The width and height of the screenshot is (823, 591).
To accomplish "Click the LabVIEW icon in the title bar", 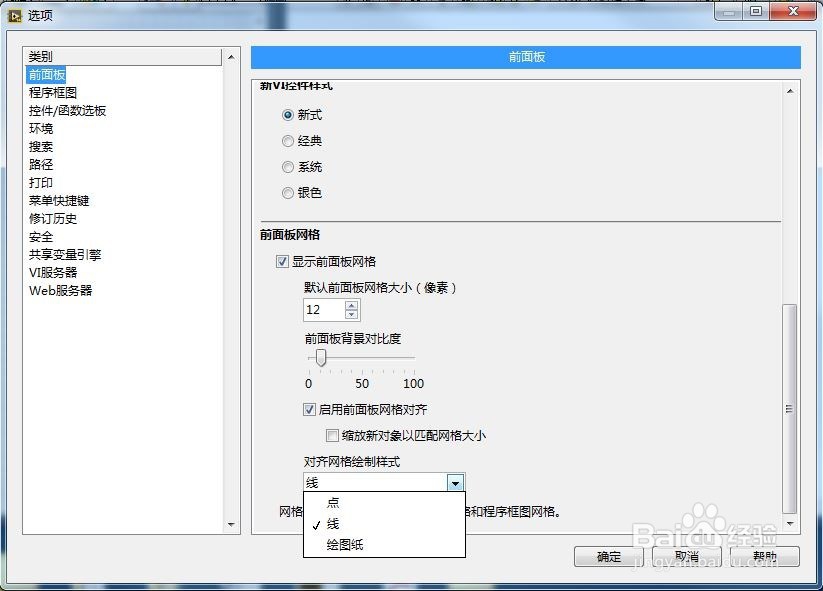I will click(15, 16).
